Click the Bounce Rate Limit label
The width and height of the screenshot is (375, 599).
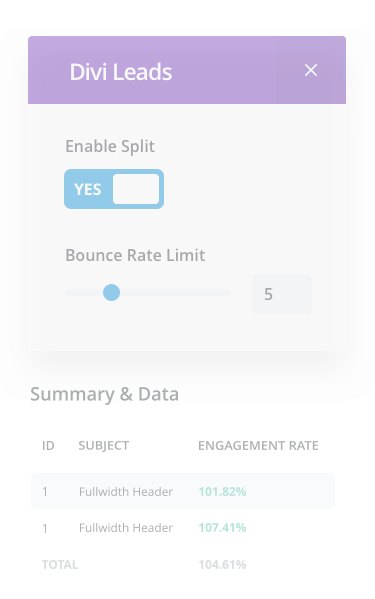point(135,255)
